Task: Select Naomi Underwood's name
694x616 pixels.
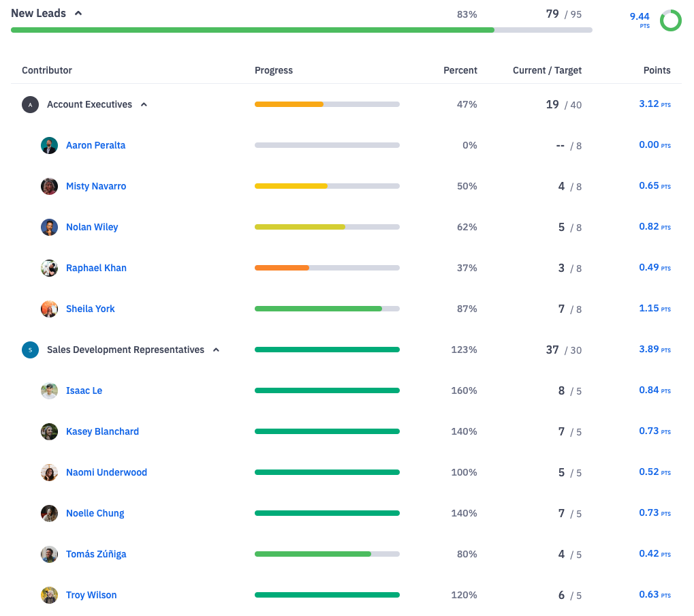Action: (x=106, y=472)
